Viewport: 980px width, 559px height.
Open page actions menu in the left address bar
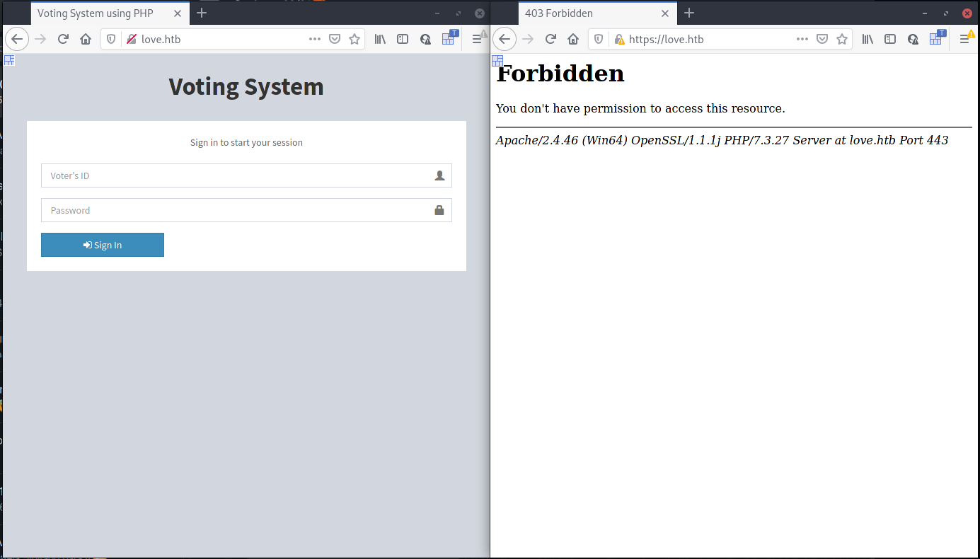click(x=315, y=40)
